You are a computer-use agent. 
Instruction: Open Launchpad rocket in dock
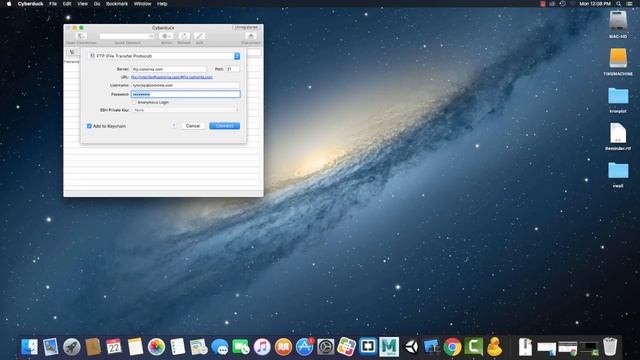click(72, 347)
